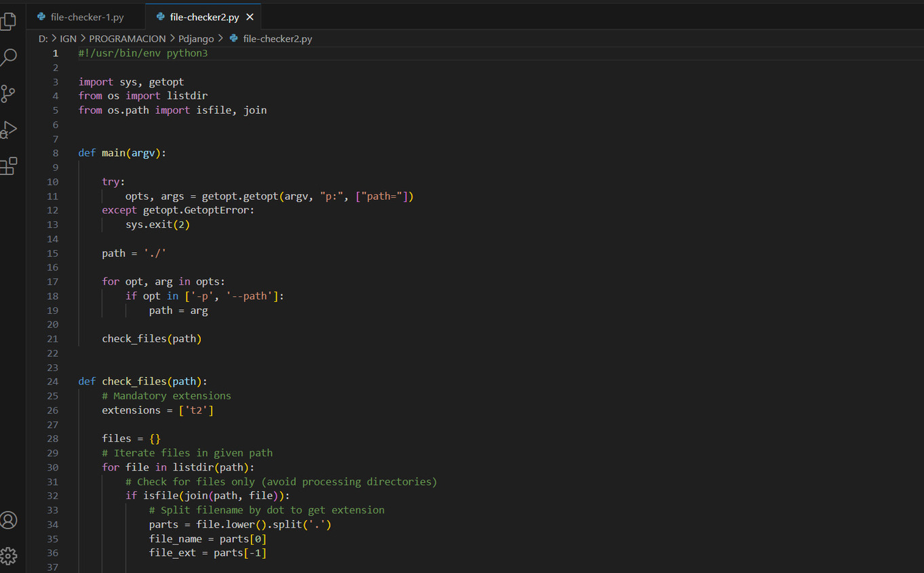Click 'import sys, getopt' on line 3
This screenshot has height=573, width=924.
[x=131, y=82]
